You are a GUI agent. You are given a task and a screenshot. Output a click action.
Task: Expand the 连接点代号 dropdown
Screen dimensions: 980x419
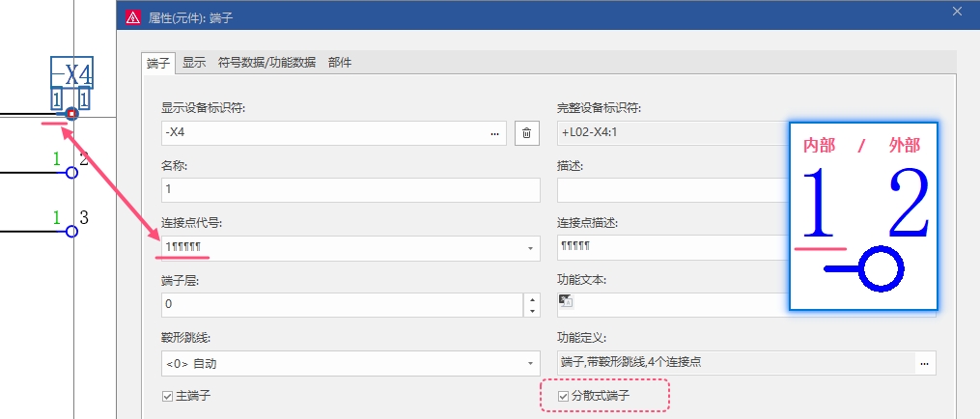pos(530,249)
